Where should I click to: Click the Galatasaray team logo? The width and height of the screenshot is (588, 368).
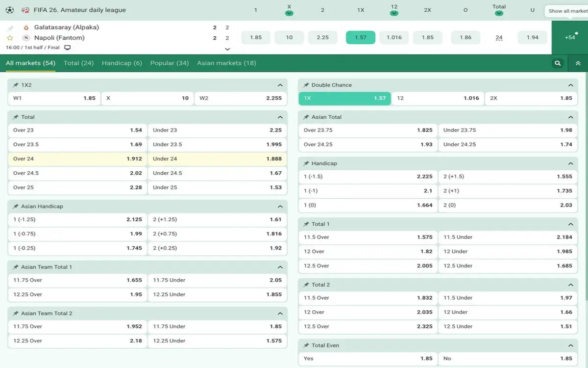tap(26, 27)
